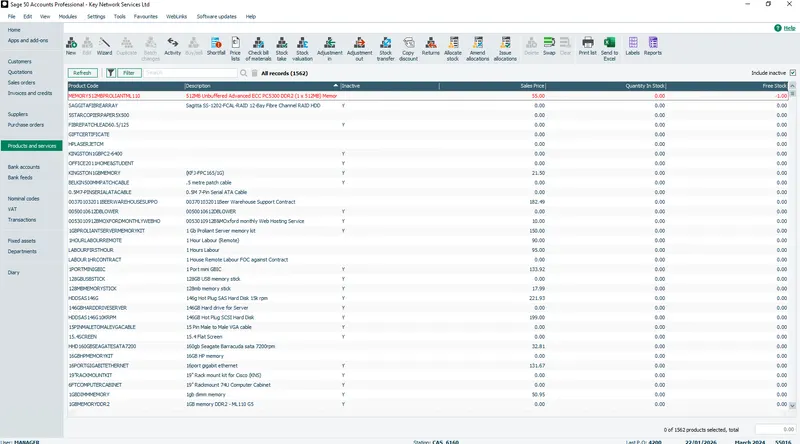Start a Stock take
The width and height of the screenshot is (800, 444).
[x=282, y=49]
